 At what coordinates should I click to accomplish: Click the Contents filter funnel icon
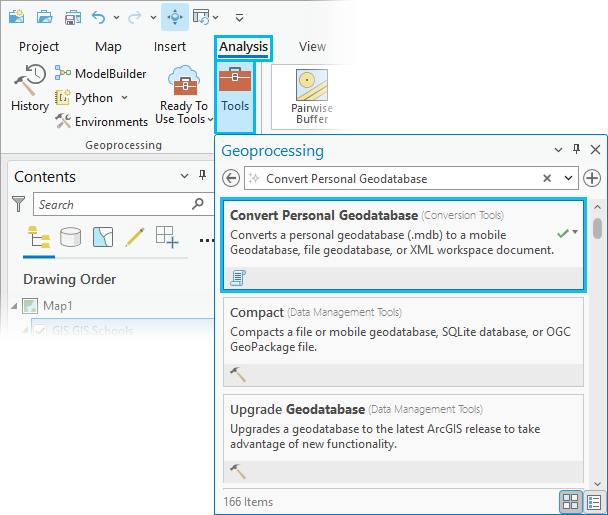point(18,204)
